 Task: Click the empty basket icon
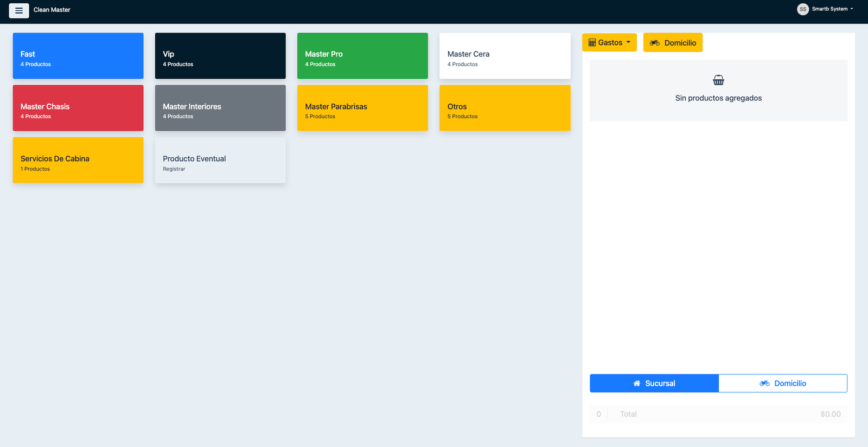718,80
